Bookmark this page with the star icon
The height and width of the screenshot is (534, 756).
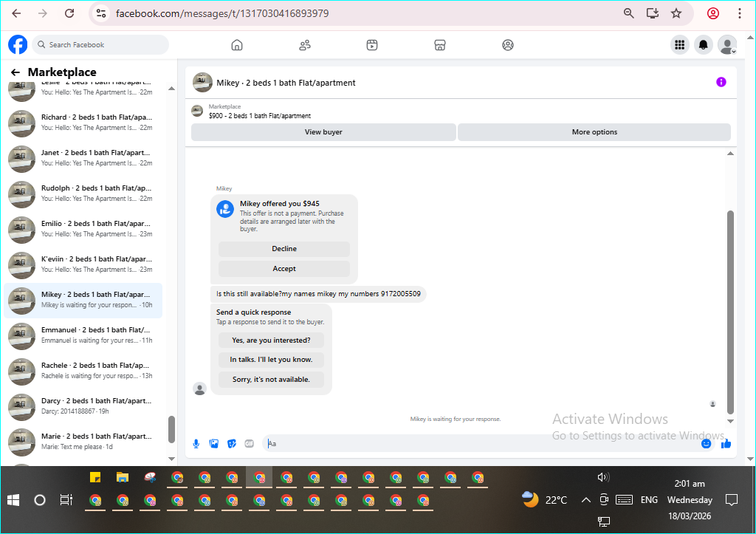[676, 13]
